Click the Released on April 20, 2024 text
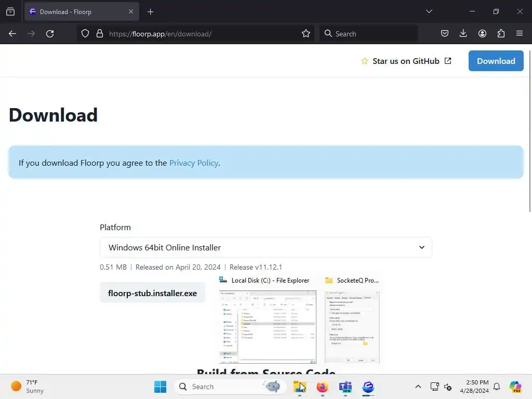Image resolution: width=532 pixels, height=399 pixels. pos(178,267)
